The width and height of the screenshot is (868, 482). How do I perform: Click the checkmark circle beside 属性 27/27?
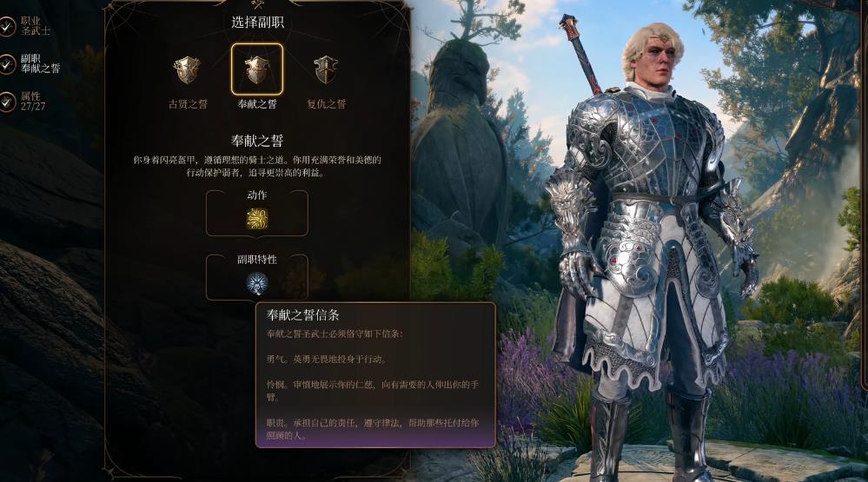point(7,102)
